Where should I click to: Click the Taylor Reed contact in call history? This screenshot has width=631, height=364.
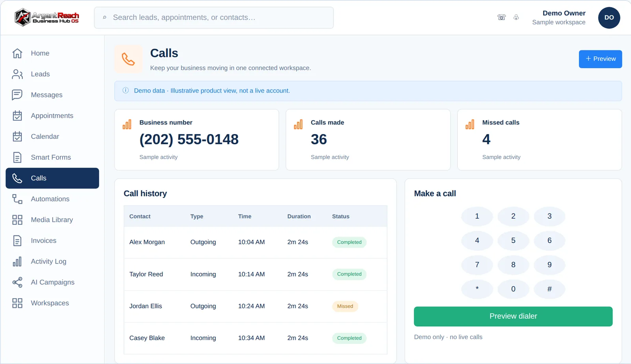pos(146,274)
